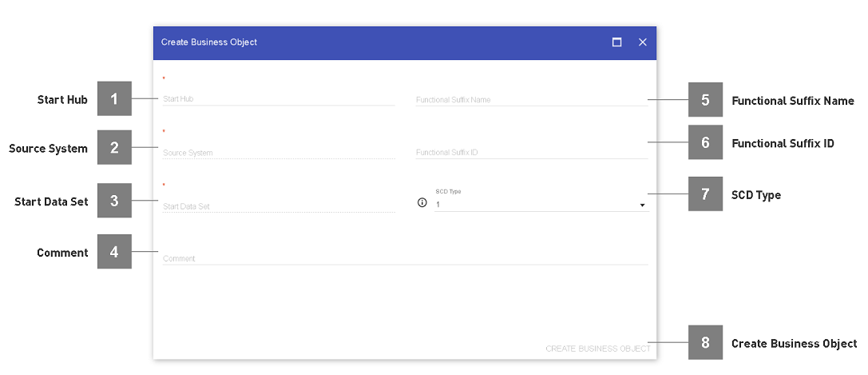868x375 pixels.
Task: Click the Functional Suffix ID input field
Action: [531, 152]
